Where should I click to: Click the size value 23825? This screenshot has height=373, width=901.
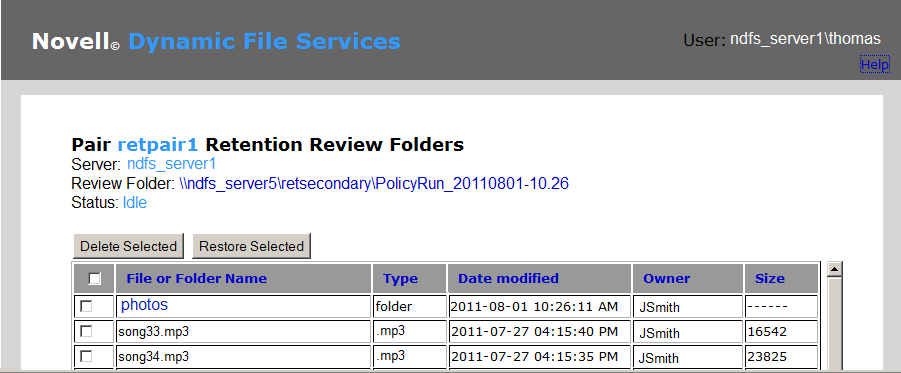pyautogui.click(x=767, y=357)
